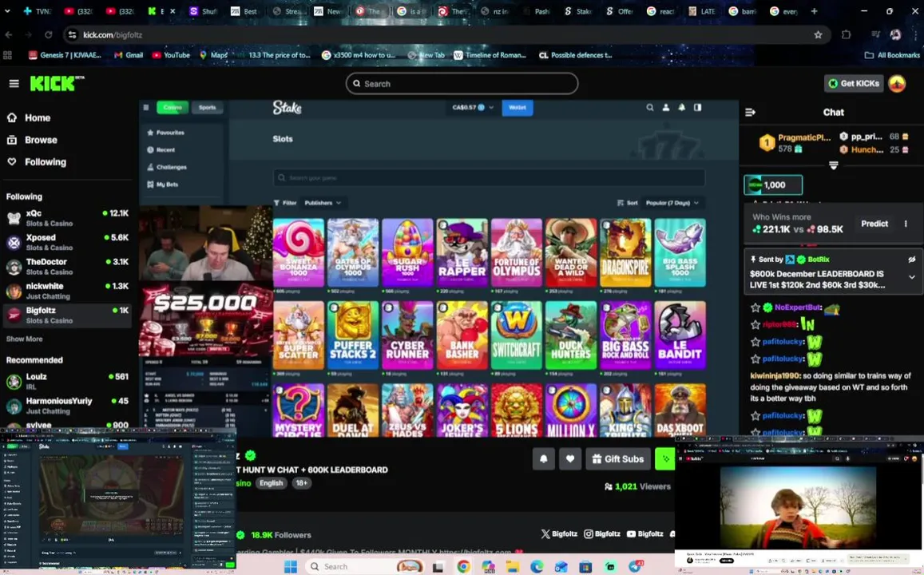Open the Stake account person icon
The image size is (924, 575).
point(666,107)
